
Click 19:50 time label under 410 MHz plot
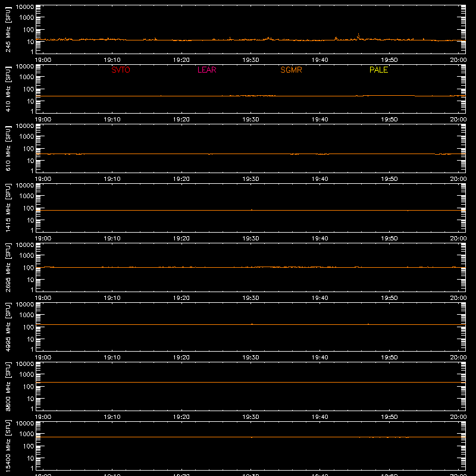pos(389,120)
